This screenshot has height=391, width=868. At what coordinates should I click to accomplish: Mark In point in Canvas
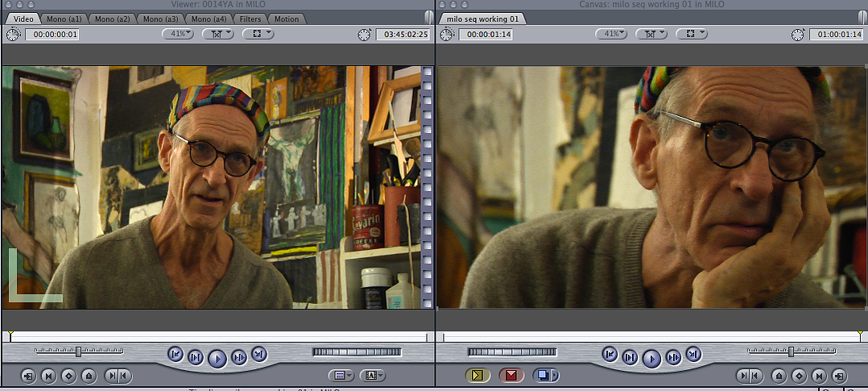(x=743, y=376)
